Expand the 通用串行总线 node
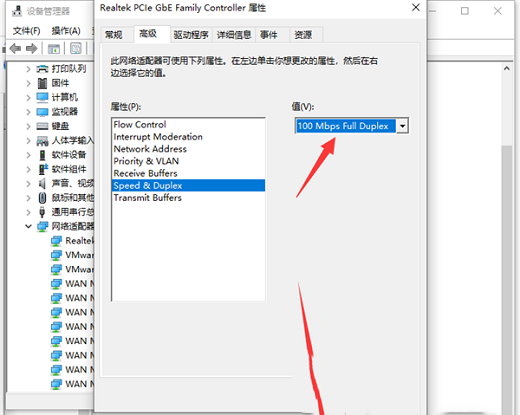The height and width of the screenshot is (415, 520). tap(28, 212)
